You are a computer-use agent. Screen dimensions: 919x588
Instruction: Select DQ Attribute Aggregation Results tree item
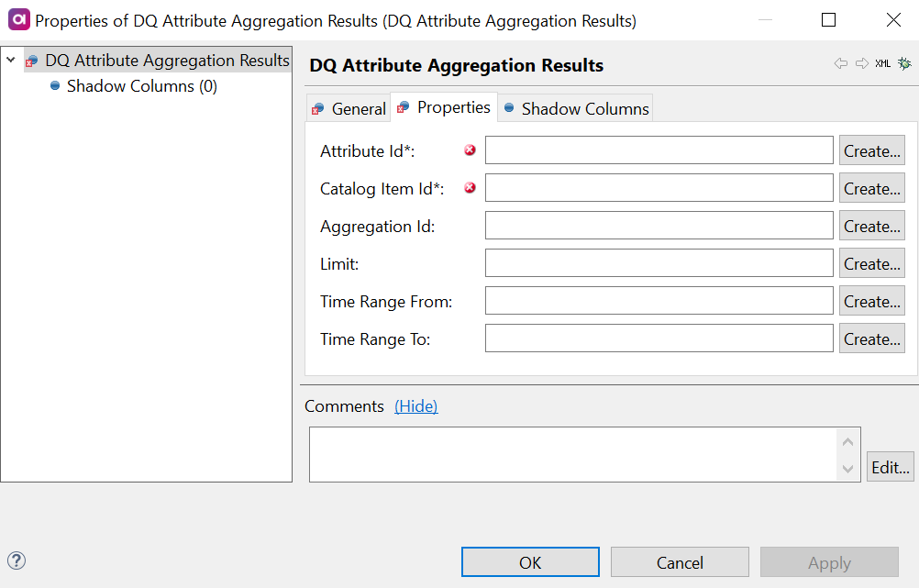click(167, 61)
